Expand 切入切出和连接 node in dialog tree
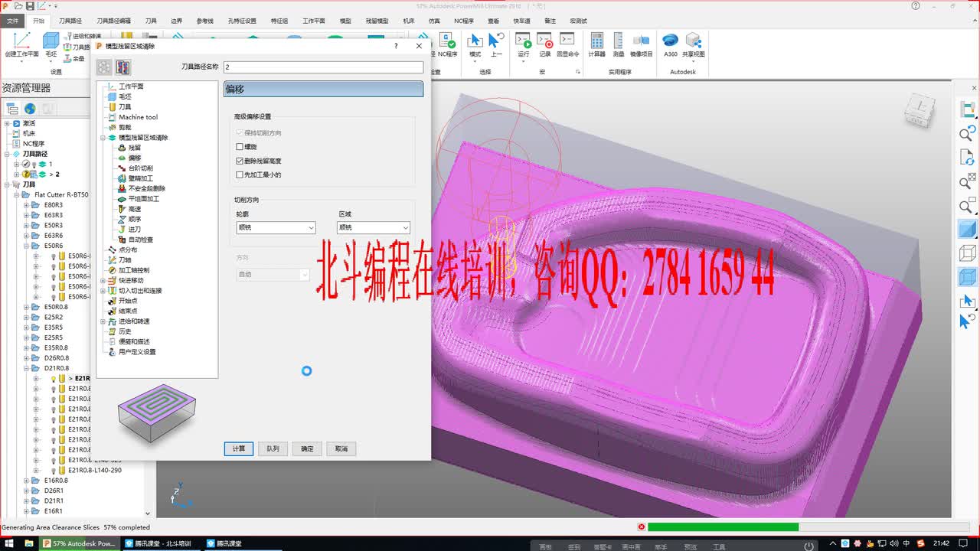980x551 pixels. (x=103, y=291)
